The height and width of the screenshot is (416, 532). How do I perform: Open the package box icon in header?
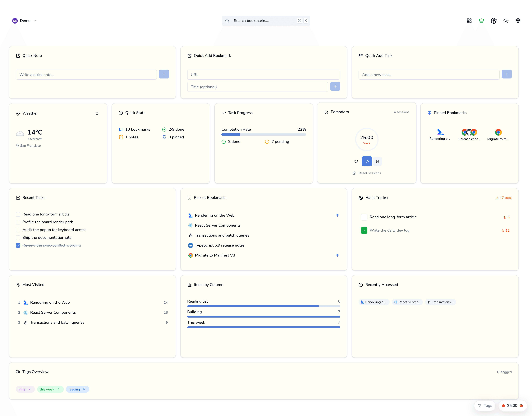[493, 21]
